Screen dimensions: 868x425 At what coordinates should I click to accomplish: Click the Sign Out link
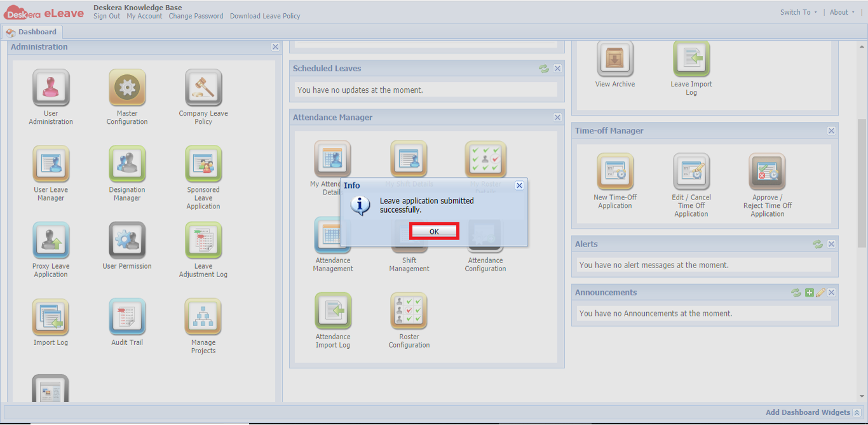(x=107, y=17)
